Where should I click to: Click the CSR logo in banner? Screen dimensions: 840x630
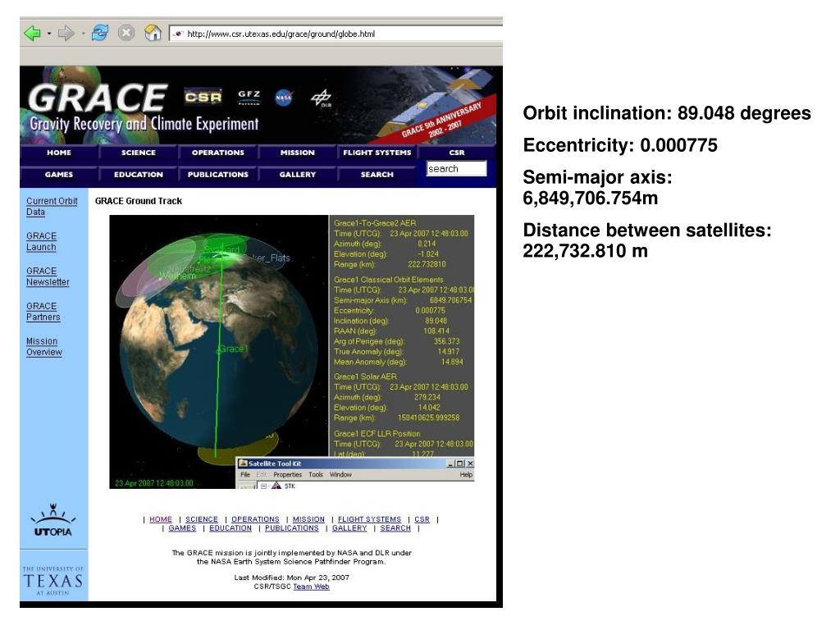pyautogui.click(x=203, y=97)
